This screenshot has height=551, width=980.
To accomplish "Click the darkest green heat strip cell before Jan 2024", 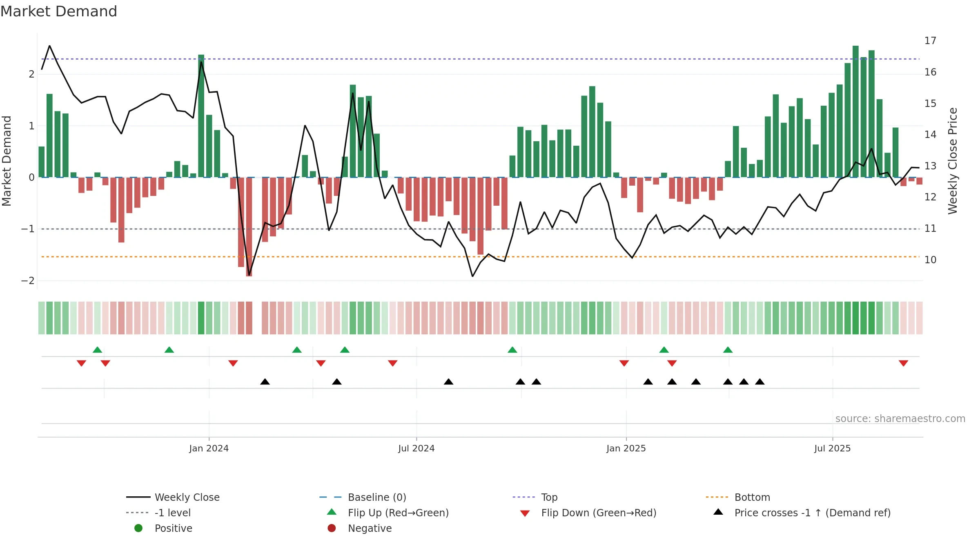I will (201, 318).
